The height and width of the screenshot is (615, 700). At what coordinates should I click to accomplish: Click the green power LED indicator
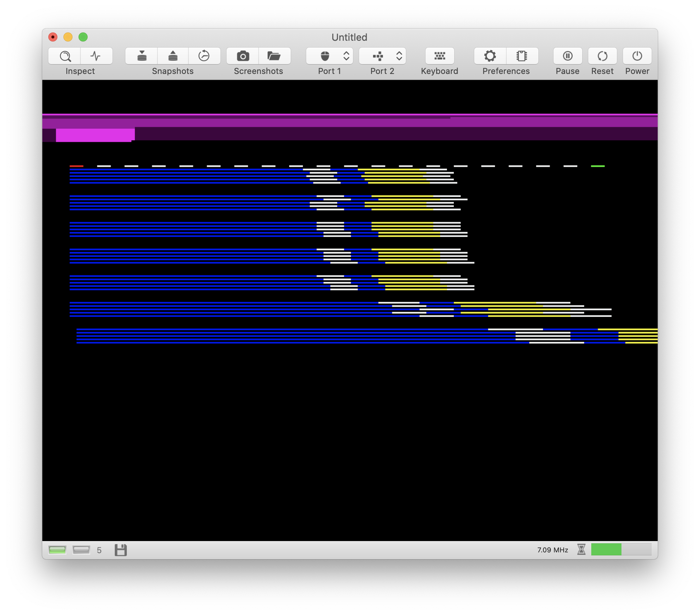point(57,550)
